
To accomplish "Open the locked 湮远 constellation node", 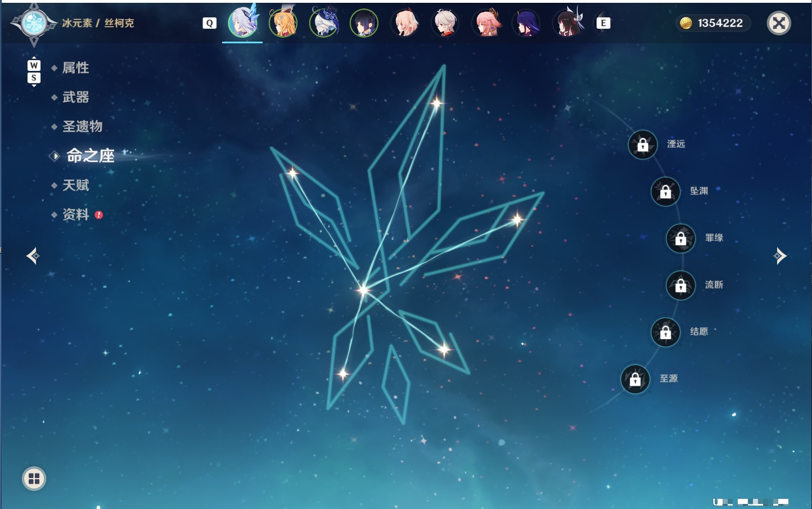I will point(643,145).
